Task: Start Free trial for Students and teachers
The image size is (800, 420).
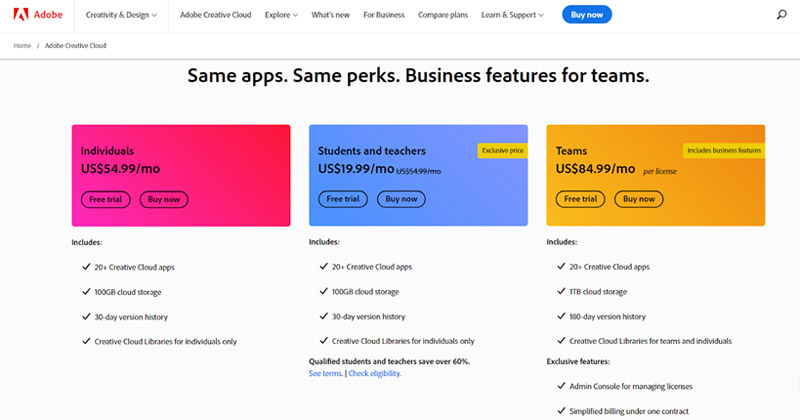Action: click(x=343, y=199)
